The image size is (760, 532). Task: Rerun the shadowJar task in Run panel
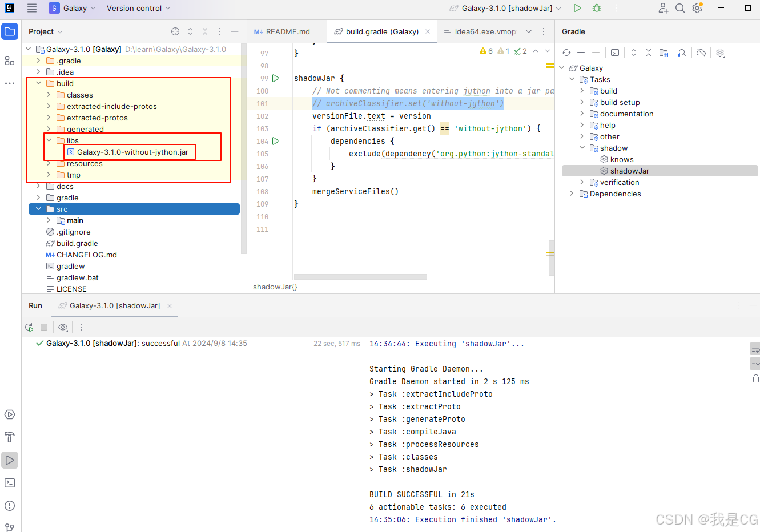[29, 327]
